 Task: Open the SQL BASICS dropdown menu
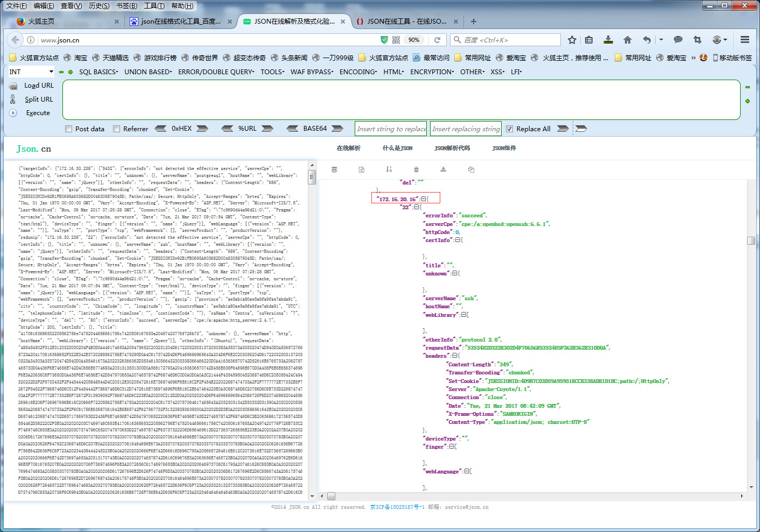(98, 72)
